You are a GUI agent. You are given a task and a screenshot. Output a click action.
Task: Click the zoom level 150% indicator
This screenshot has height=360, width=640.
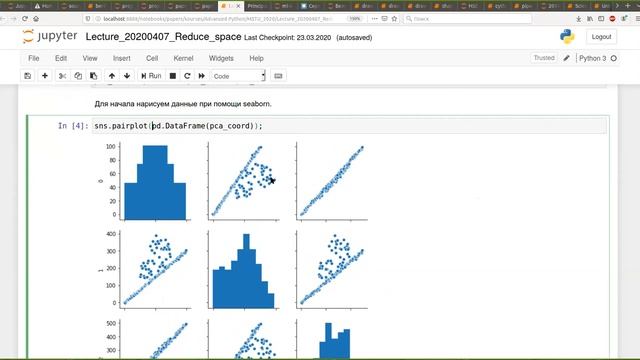[355, 19]
